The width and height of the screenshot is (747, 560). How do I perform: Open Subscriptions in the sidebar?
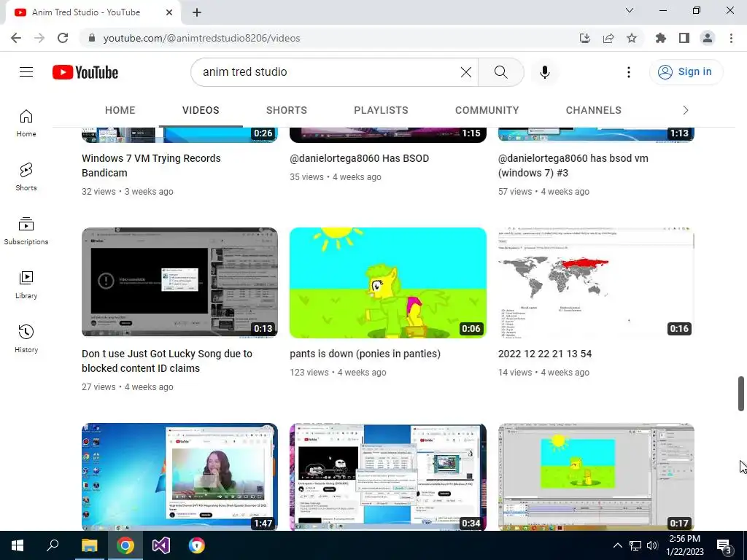coord(26,231)
